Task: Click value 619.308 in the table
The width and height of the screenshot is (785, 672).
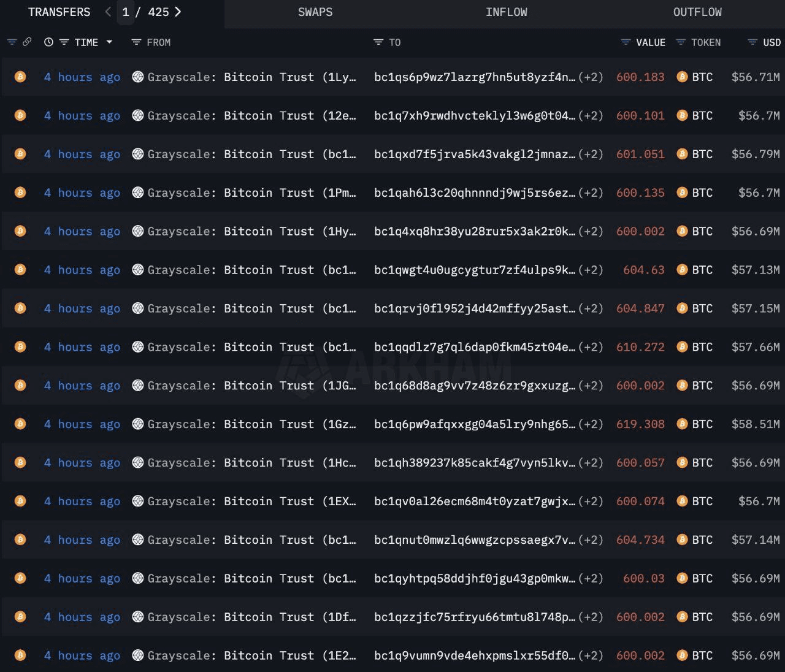Action: click(x=640, y=425)
